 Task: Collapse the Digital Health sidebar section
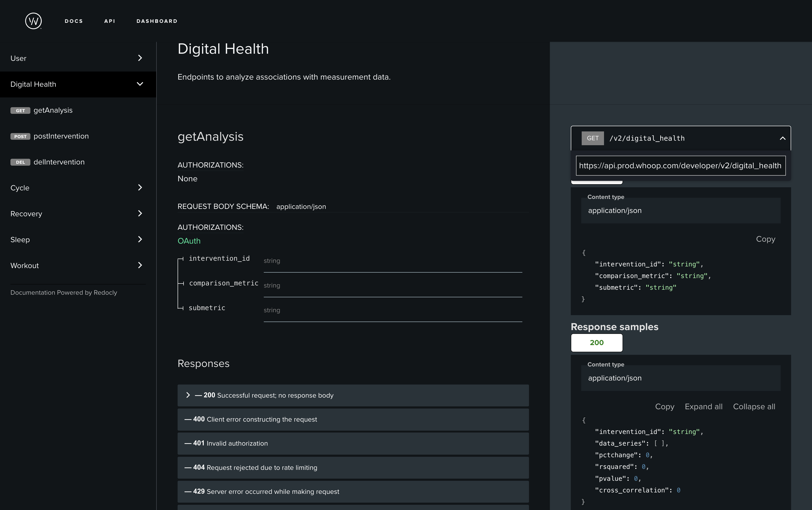(x=78, y=84)
